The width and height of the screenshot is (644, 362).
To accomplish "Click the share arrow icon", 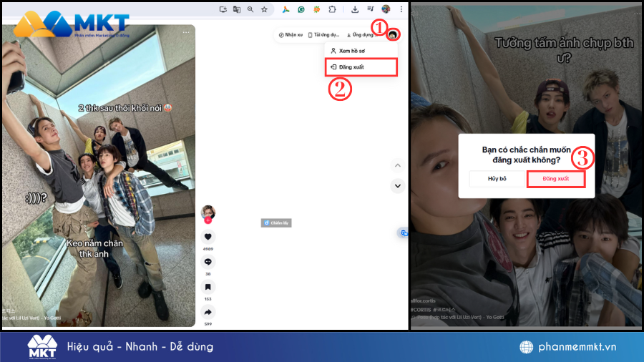I will (208, 312).
